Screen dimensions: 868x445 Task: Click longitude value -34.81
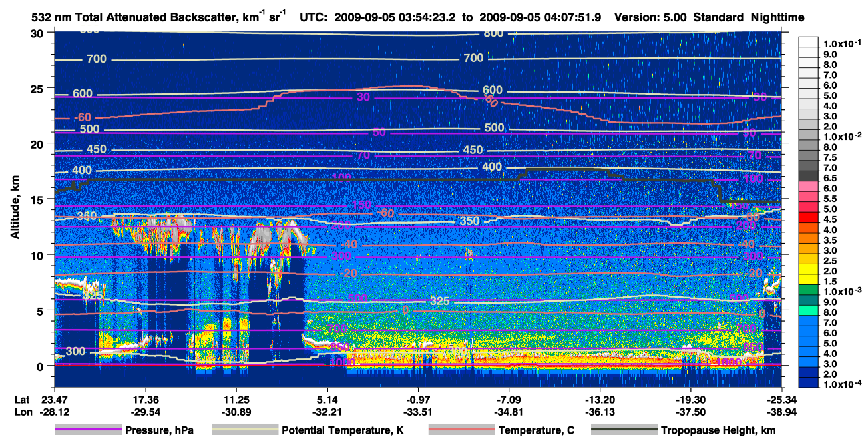(x=509, y=412)
